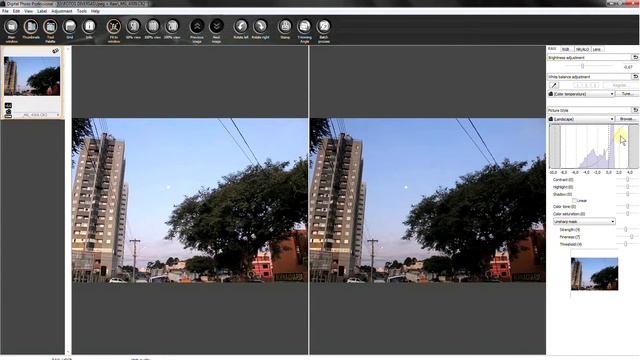Click the histogram tone curve graph
The width and height of the screenshot is (640, 360).
(594, 146)
